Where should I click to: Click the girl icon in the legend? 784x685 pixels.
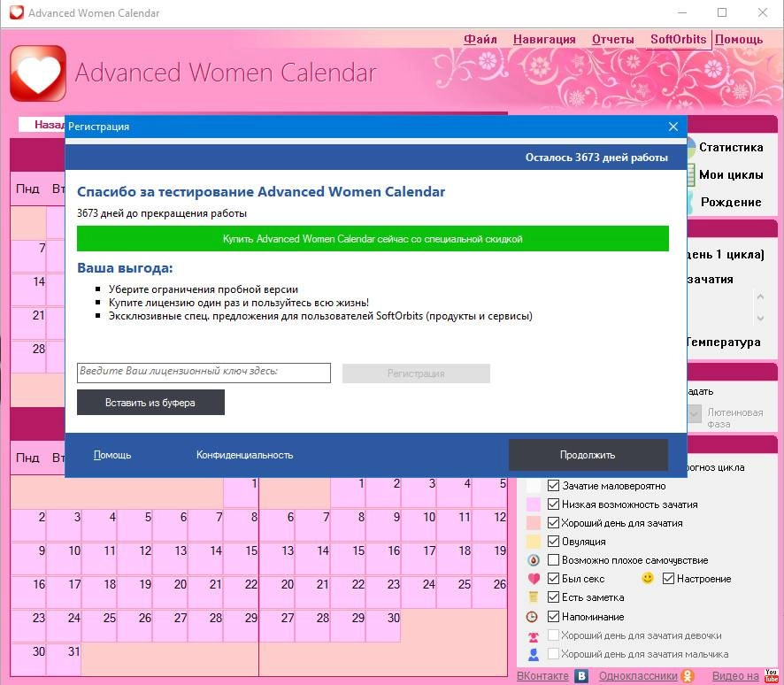534,636
